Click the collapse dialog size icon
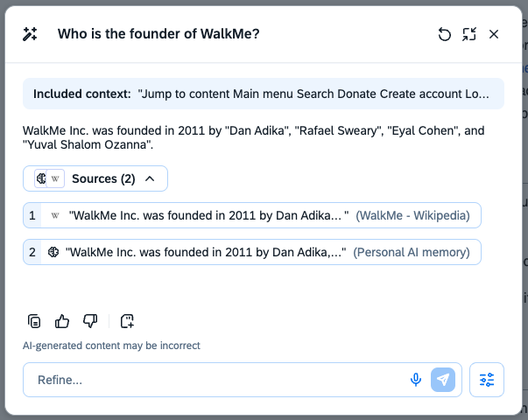Screen dimensions: 528x420 (x=469, y=34)
